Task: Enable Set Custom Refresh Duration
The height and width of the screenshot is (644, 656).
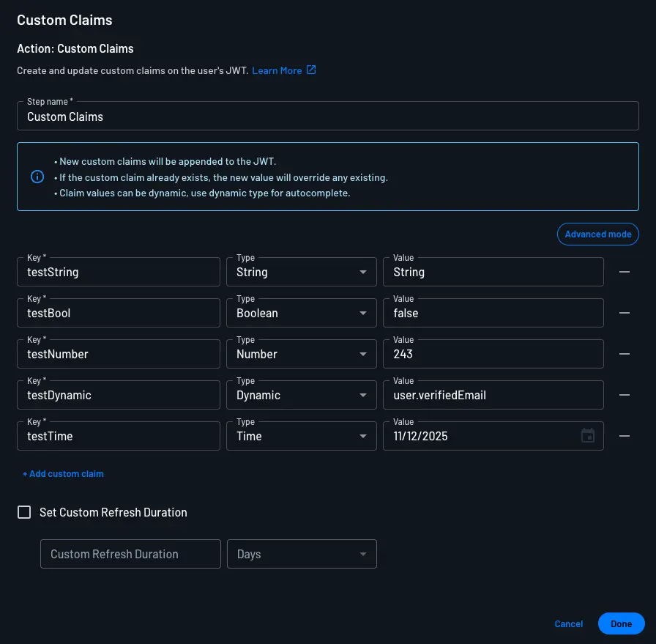Action: click(24, 512)
